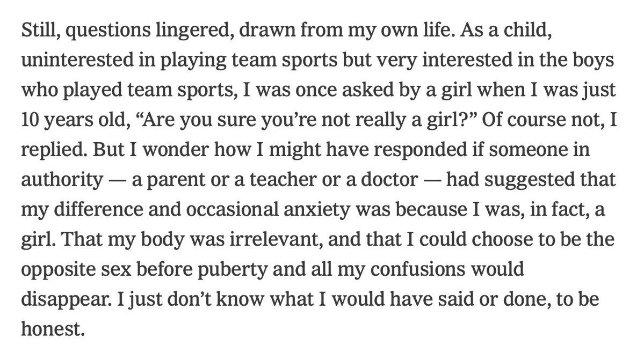Click the word "Still" at paragraph start

(38, 31)
